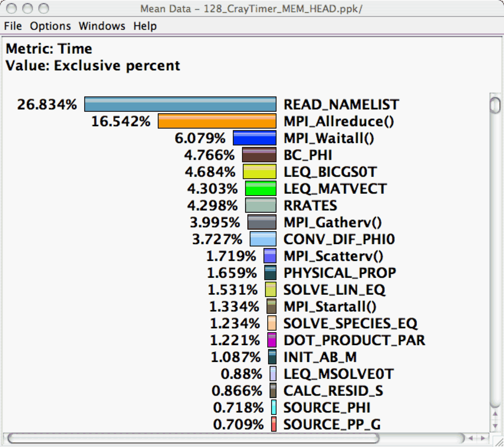Click the magenta DOT_PRODUCT_PAR bar
This screenshot has height=447, width=504.
tap(272, 340)
